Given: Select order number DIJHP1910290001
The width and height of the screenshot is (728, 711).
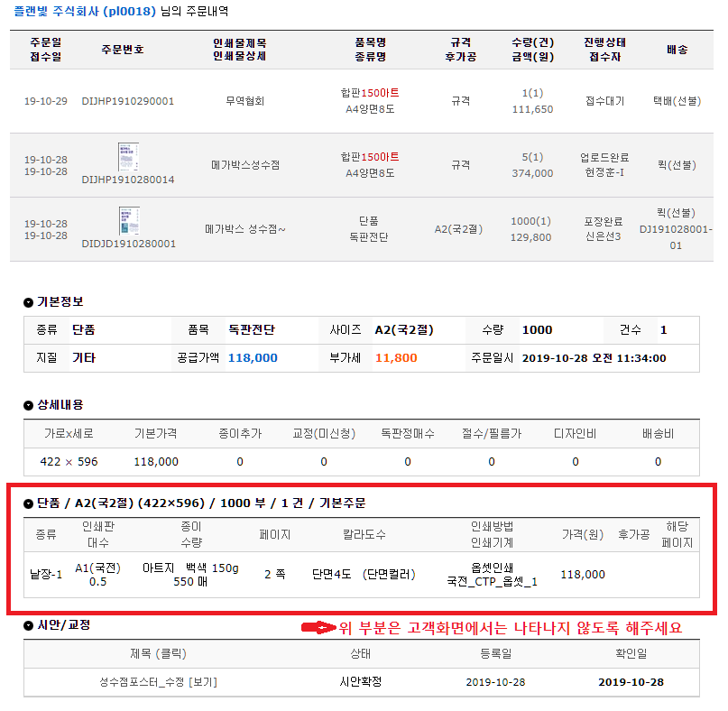Looking at the screenshot, I should pos(128,101).
